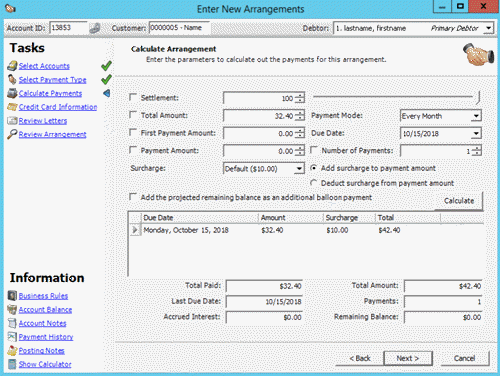Click the Business Rules book icon
Viewport: 500px width, 376px height.
12,295
